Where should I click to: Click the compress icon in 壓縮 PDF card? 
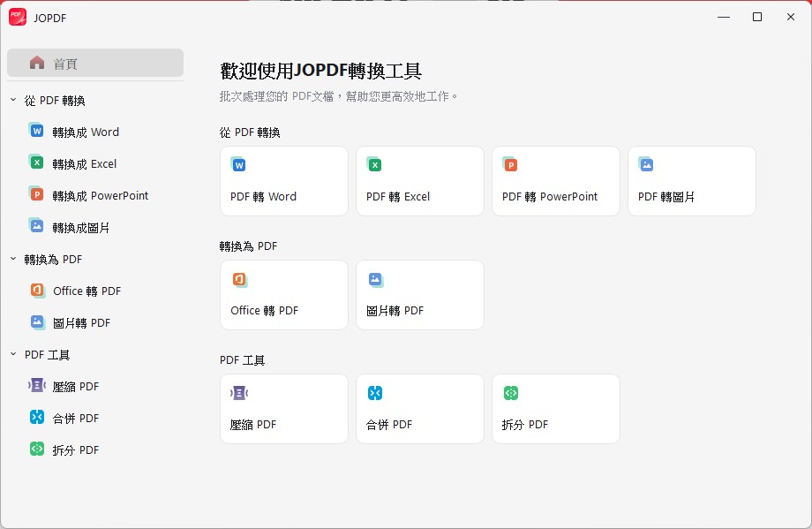click(x=239, y=393)
